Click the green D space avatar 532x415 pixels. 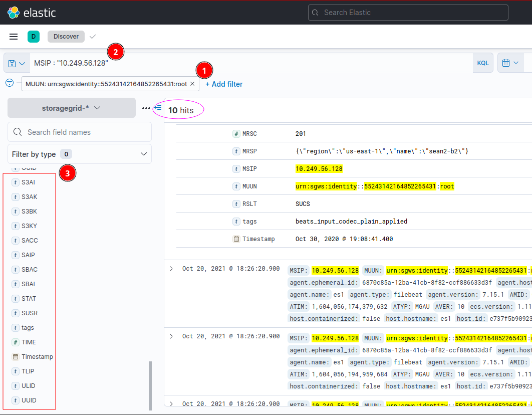pos(34,37)
